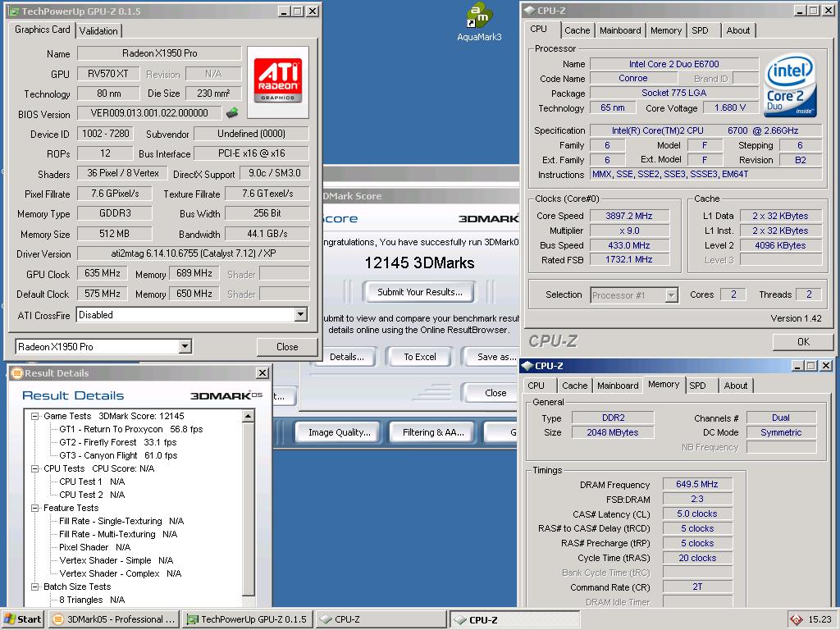This screenshot has width=840, height=630.
Task: Select CPU Test 2 tree row
Action: pyautogui.click(x=92, y=495)
